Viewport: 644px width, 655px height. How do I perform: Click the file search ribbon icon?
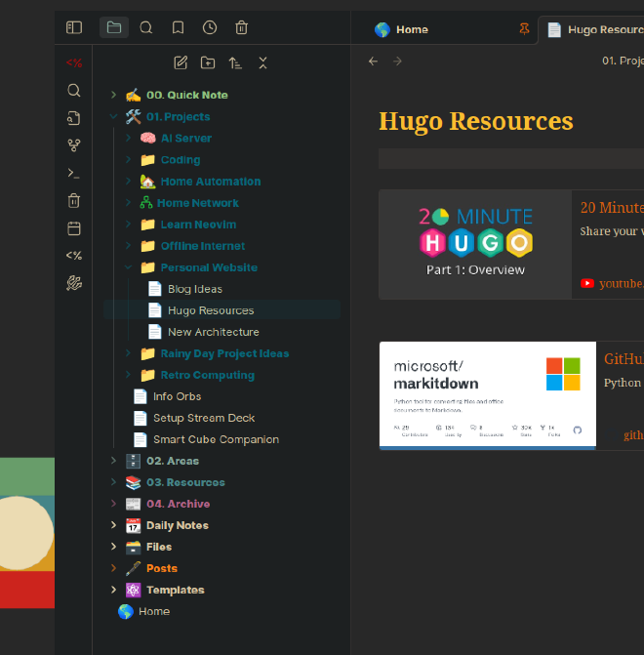click(x=74, y=118)
